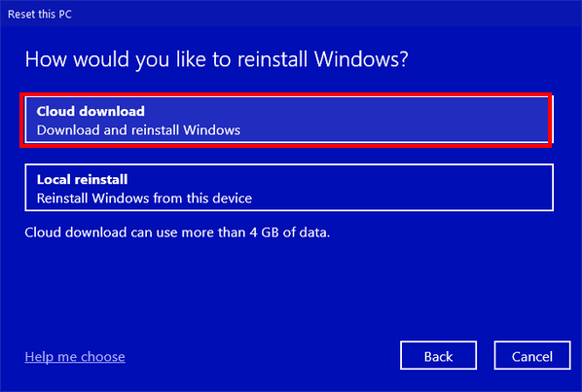Click the bold Cloud download label
Viewport: 582px width, 392px height.
point(91,111)
